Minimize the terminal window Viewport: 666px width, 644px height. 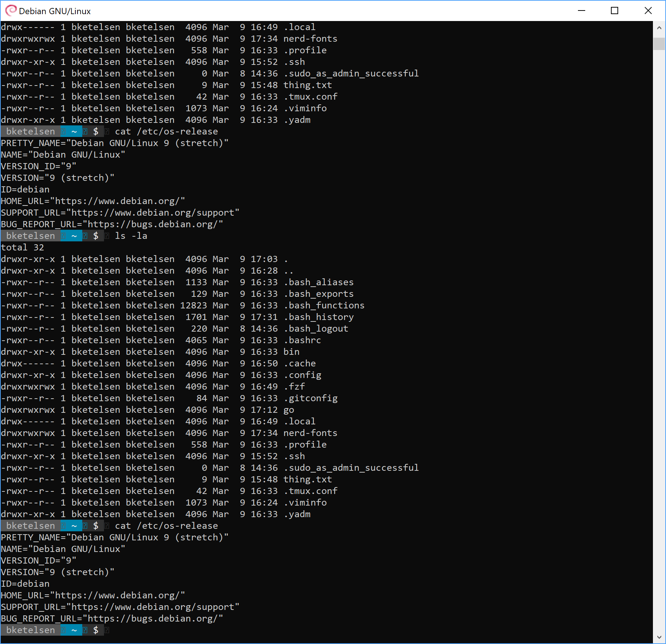581,11
